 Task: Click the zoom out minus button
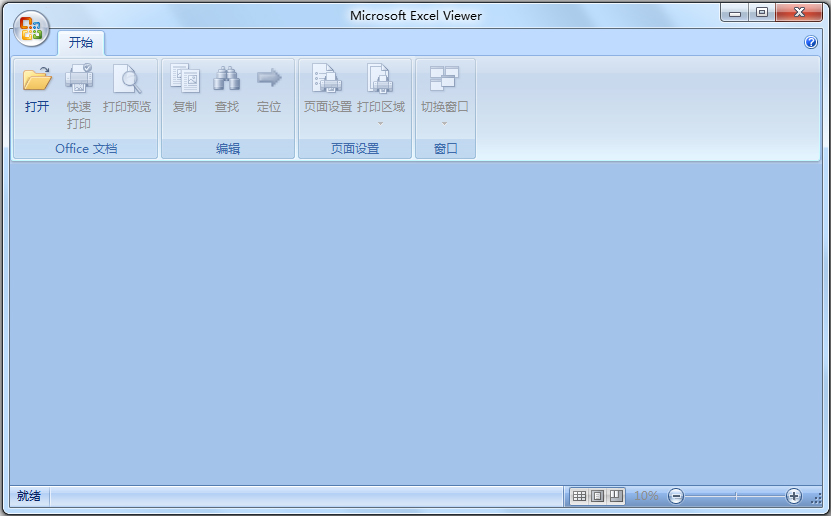click(676, 496)
